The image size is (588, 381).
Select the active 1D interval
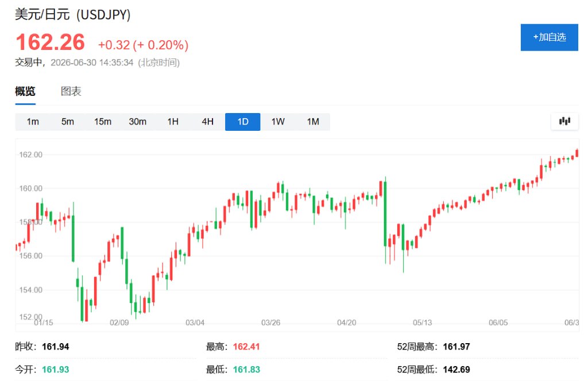point(243,122)
